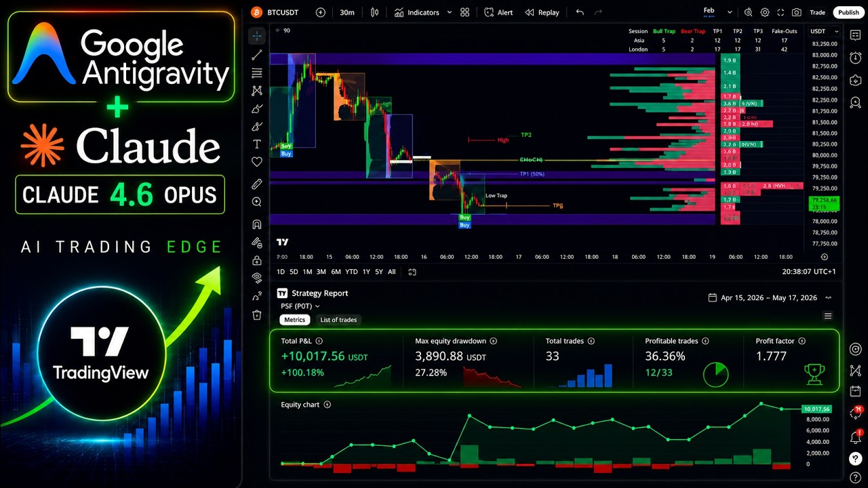Click the Trade button
This screenshot has width=868, height=488.
[818, 12]
